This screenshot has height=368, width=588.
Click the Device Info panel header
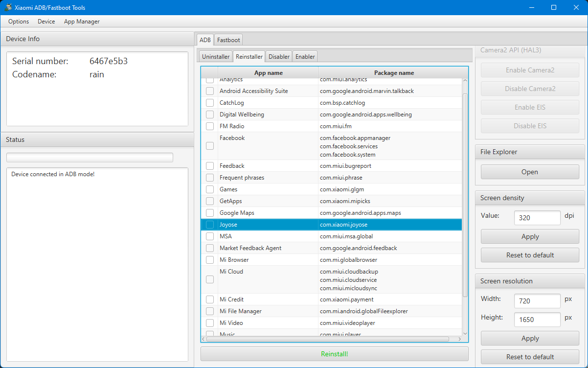[97, 39]
